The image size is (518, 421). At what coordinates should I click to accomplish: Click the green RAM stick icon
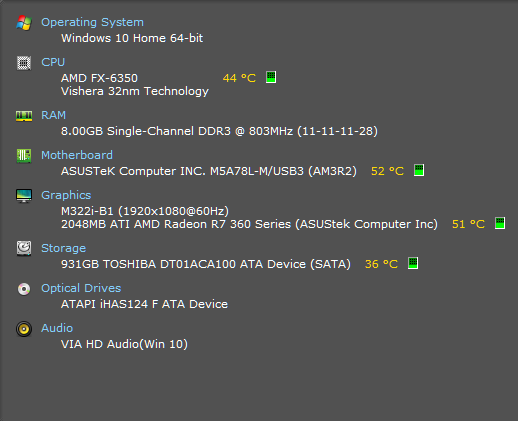pos(24,116)
